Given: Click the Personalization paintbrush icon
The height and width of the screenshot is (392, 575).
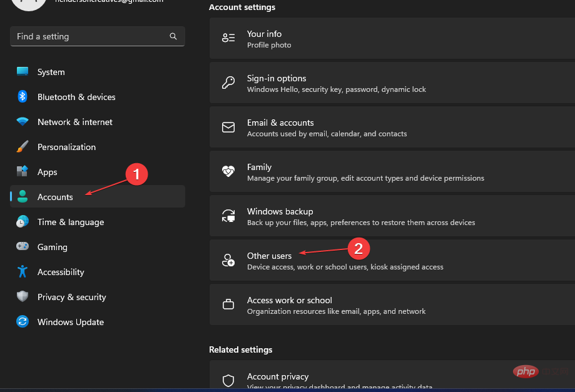Looking at the screenshot, I should click(x=23, y=146).
